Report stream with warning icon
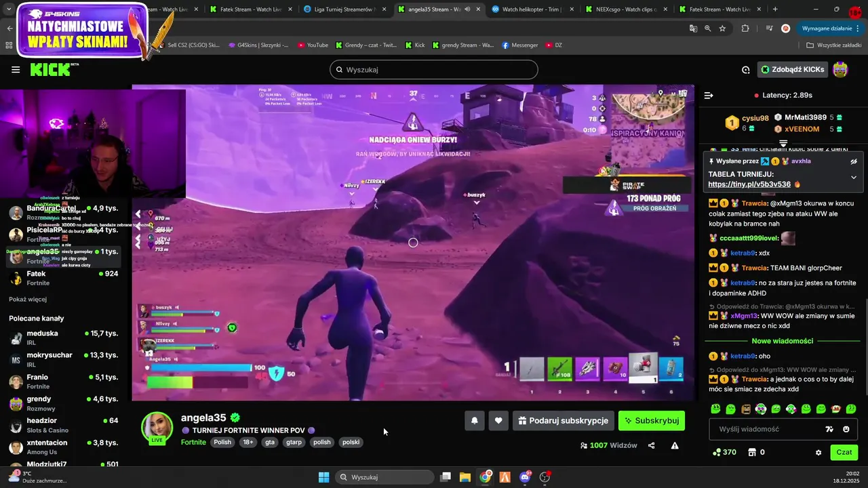 click(675, 445)
